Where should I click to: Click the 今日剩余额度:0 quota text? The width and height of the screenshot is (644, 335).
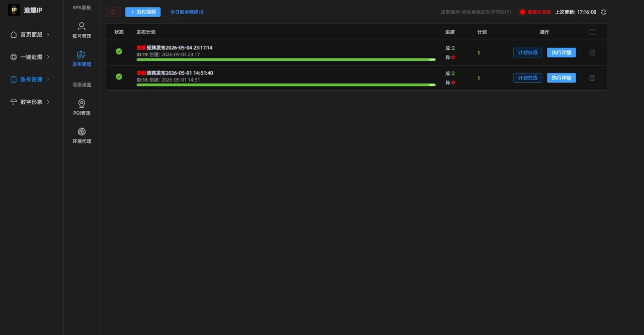[187, 12]
